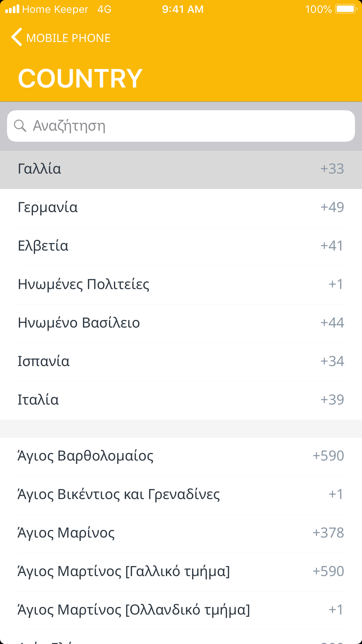Tap the back chevron arrow icon
Viewport: 362px width, 644px height.
(x=17, y=37)
